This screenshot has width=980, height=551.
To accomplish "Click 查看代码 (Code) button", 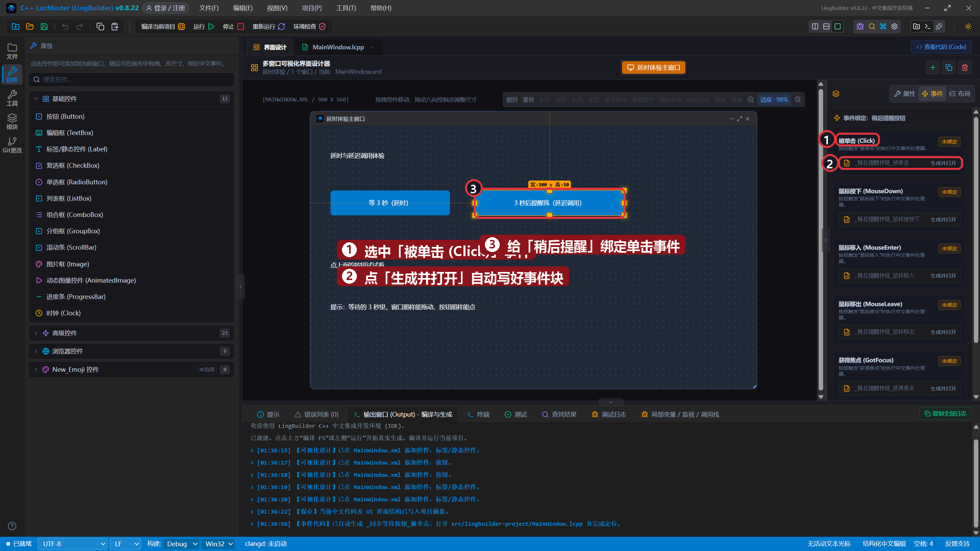I will tap(941, 47).
